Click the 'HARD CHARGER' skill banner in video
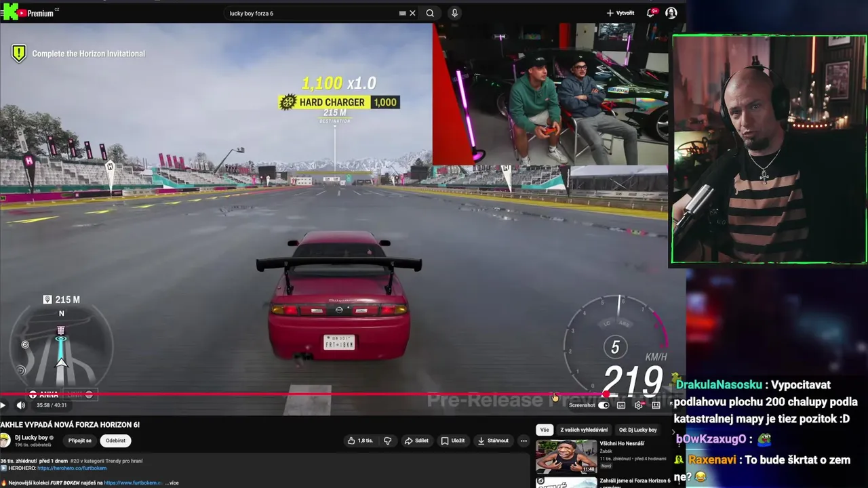 [x=338, y=102]
